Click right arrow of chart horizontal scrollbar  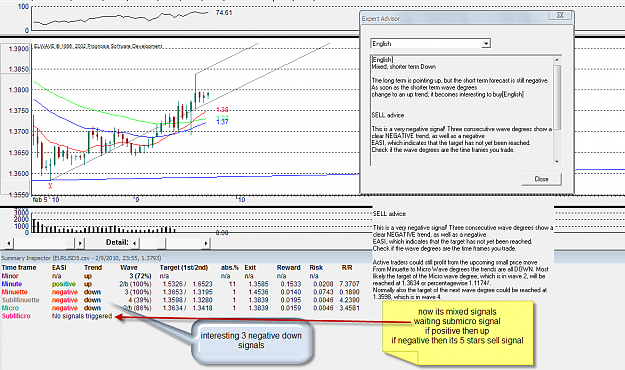pos(80,242)
